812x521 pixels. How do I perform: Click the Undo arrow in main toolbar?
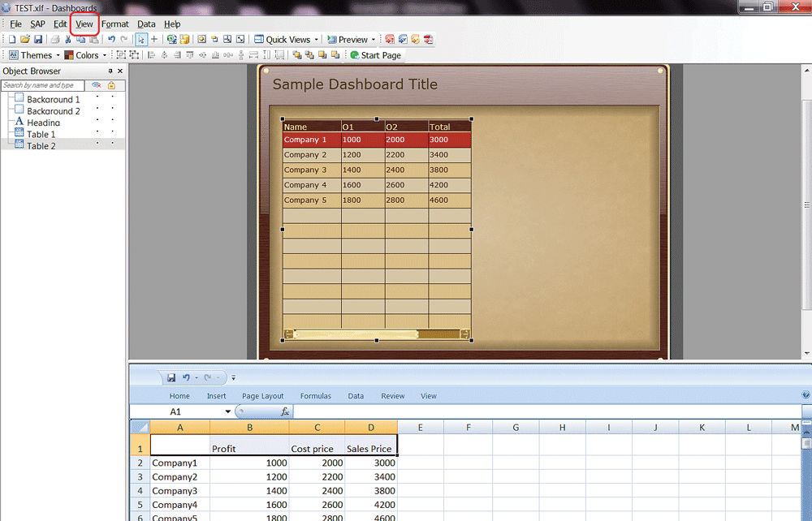(x=111, y=40)
